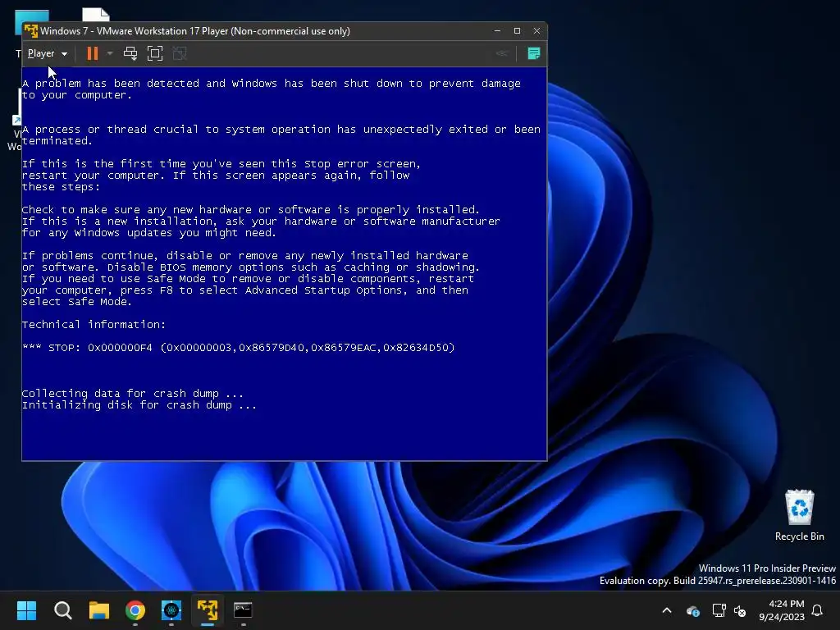Click 'Initializing disk for crash dump ...' line
This screenshot has height=630, width=840.
139,405
